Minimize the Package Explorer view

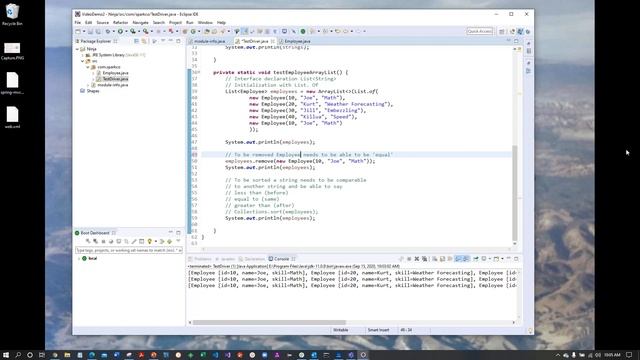click(x=171, y=41)
